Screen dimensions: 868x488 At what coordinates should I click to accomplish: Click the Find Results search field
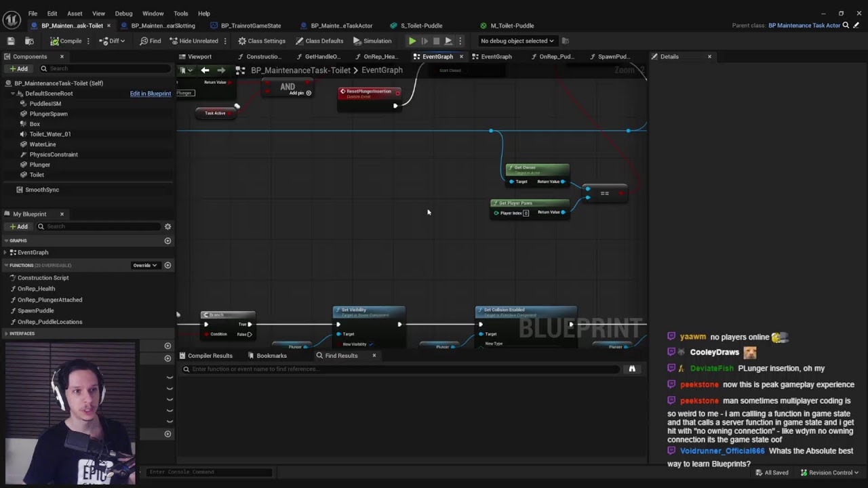point(401,369)
